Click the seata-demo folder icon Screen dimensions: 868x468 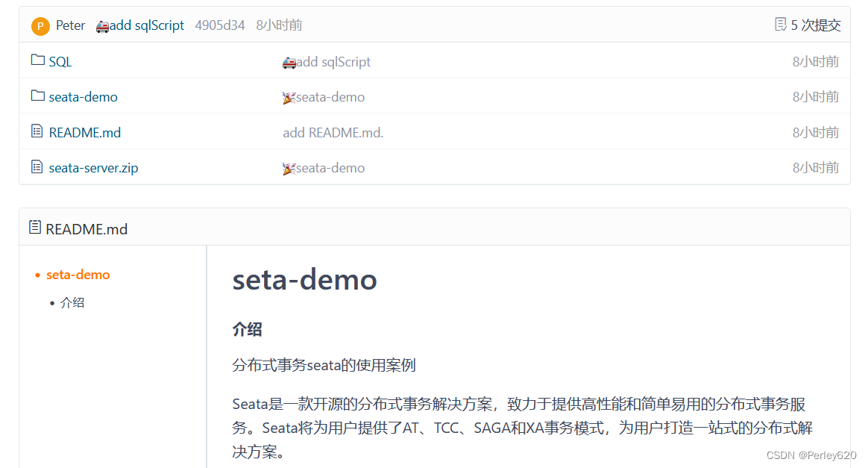[36, 96]
